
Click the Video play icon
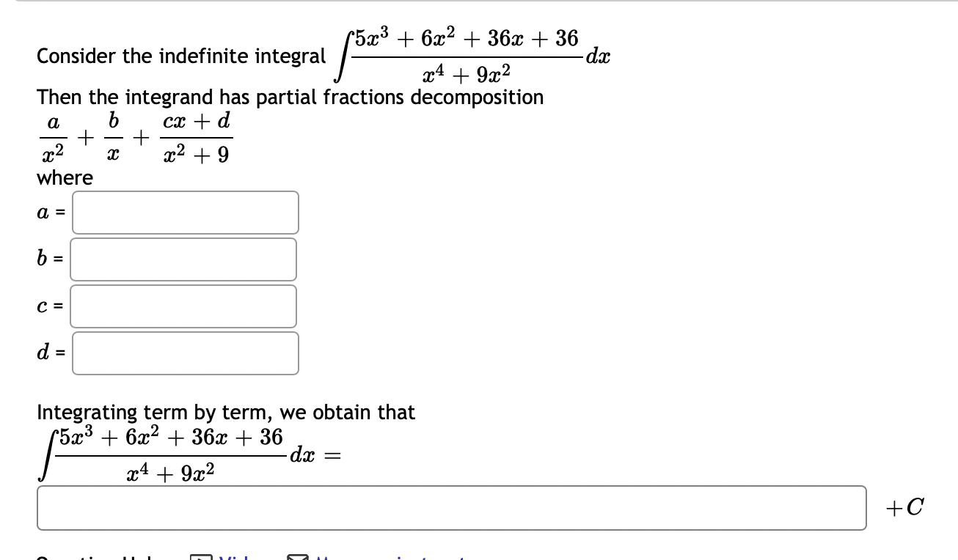[x=199, y=556]
